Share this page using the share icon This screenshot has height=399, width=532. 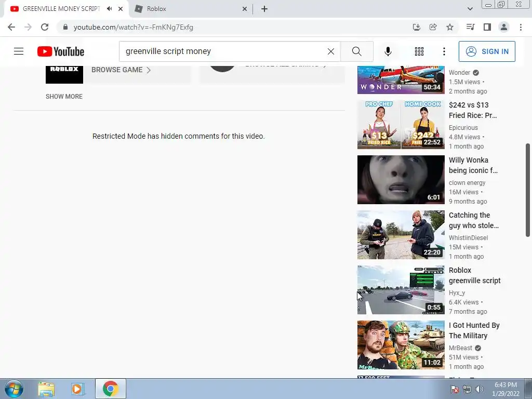[x=433, y=27]
